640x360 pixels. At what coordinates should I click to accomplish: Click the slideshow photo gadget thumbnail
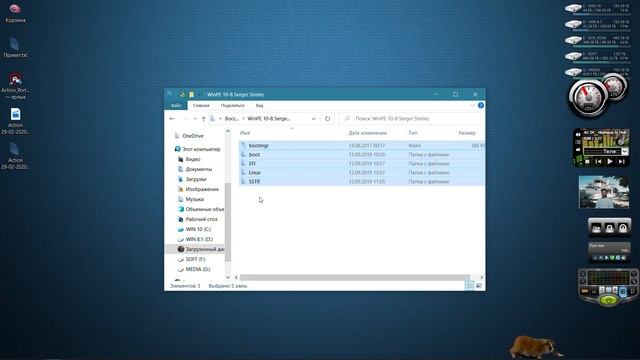(x=604, y=192)
